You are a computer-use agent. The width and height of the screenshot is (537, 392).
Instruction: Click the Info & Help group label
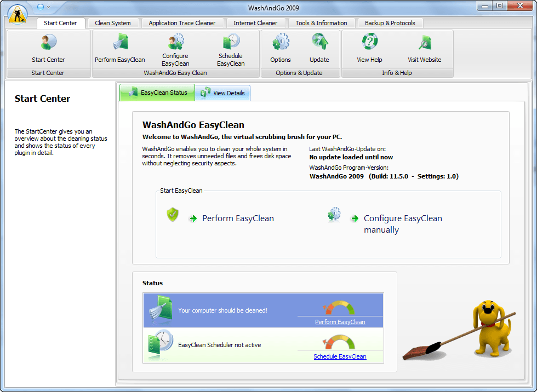pos(397,73)
